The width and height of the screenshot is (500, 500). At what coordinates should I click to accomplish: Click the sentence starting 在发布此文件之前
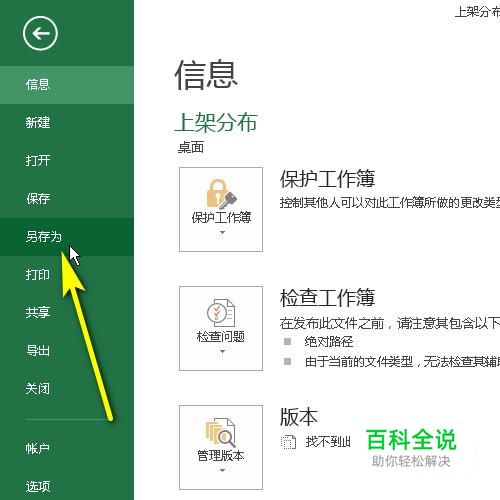[390, 323]
